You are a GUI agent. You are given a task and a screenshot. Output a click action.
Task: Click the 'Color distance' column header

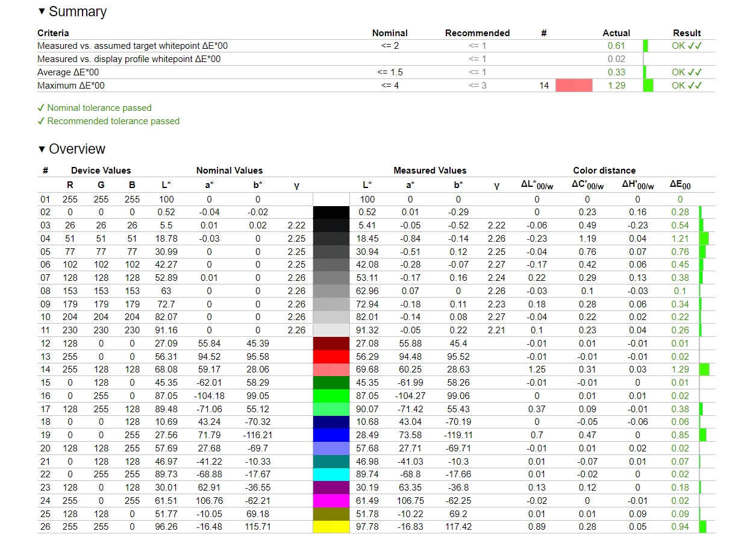coord(604,171)
